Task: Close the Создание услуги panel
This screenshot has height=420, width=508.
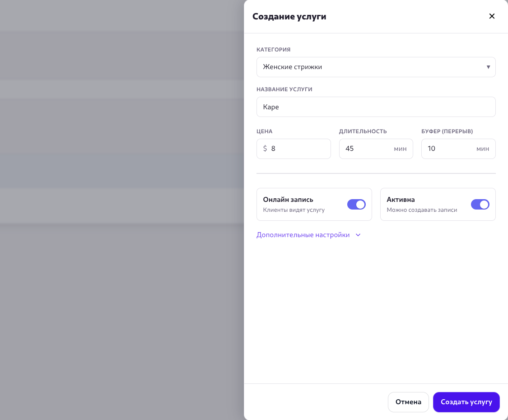Action: (x=492, y=16)
